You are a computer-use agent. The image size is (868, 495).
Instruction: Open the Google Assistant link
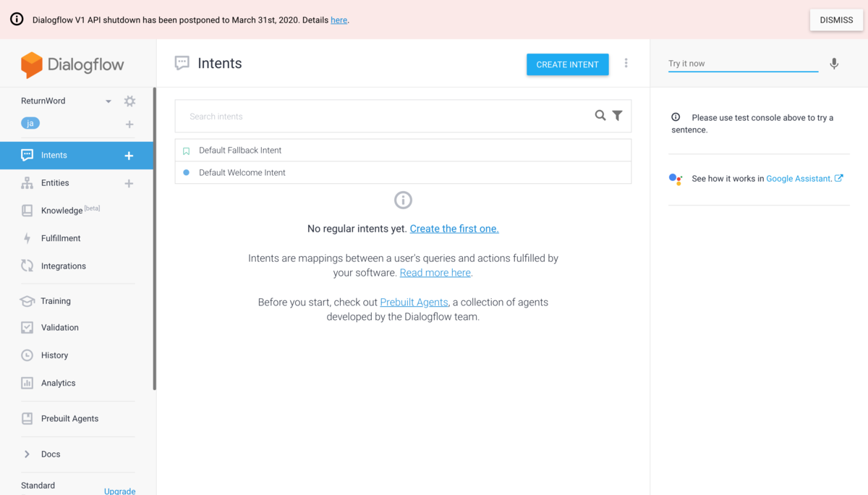coord(799,179)
